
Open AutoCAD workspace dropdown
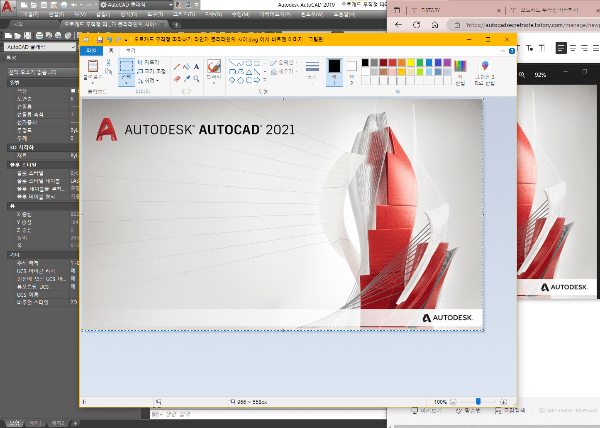coord(137,5)
